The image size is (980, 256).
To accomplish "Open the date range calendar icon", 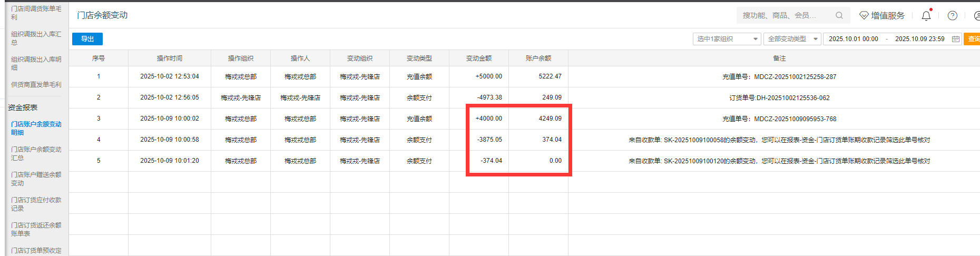I will pyautogui.click(x=955, y=39).
